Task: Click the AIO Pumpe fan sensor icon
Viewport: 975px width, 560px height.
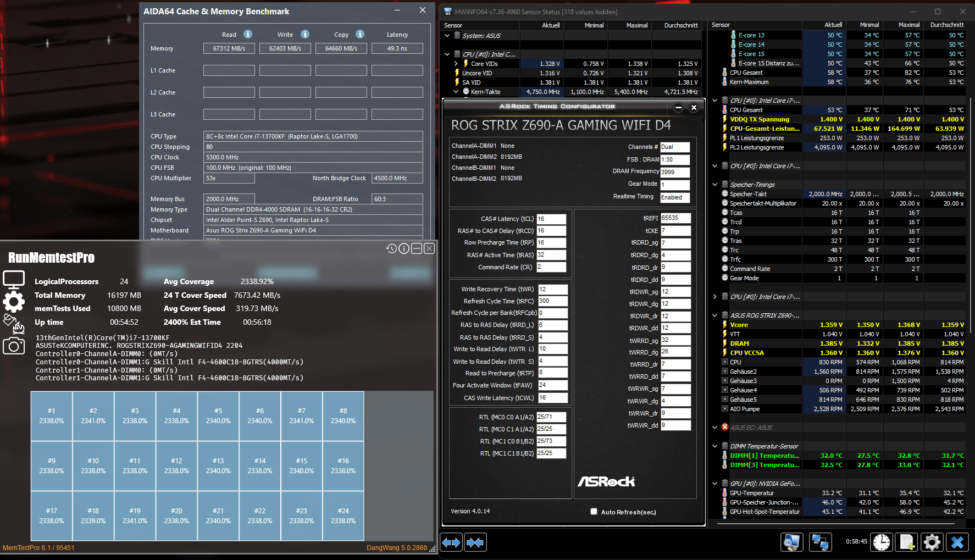Action: point(725,409)
